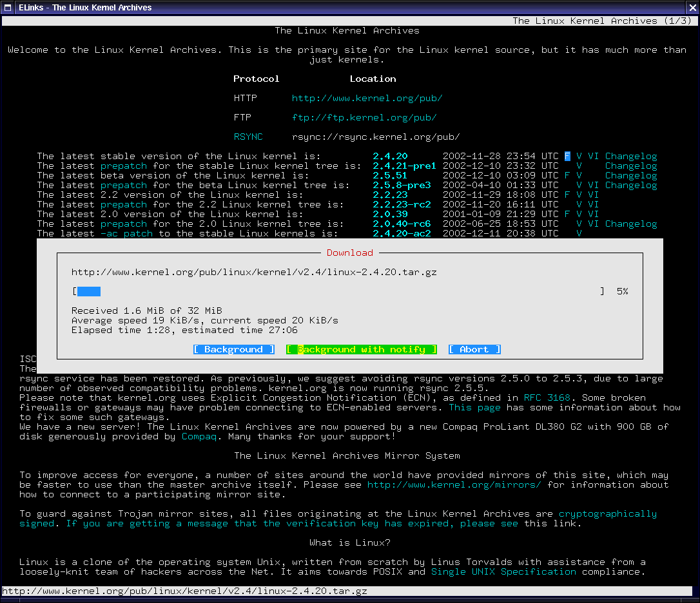
Task: Open Changelog for 2.4.20
Action: pyautogui.click(x=631, y=156)
